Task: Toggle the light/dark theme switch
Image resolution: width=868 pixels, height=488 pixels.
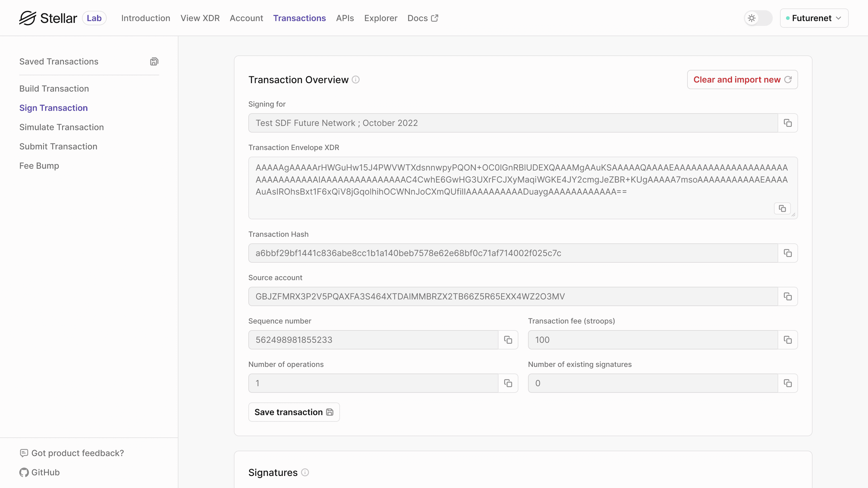Action: 758,18
